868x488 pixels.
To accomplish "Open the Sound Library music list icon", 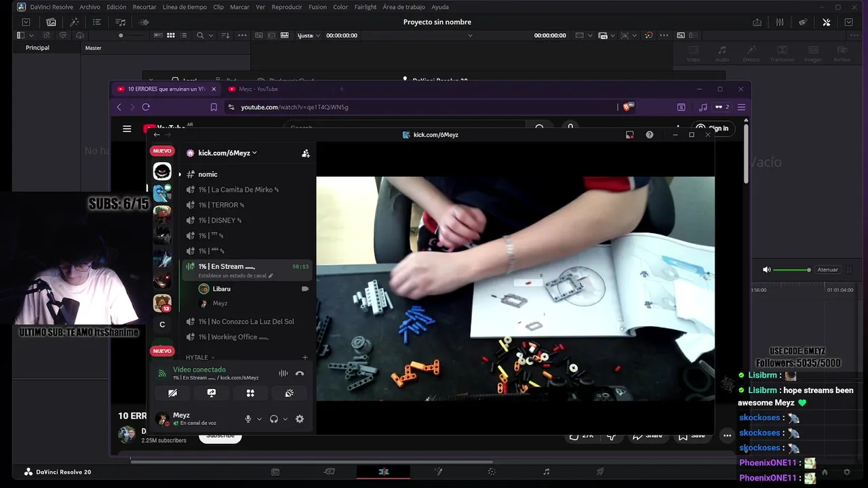I will [121, 22].
